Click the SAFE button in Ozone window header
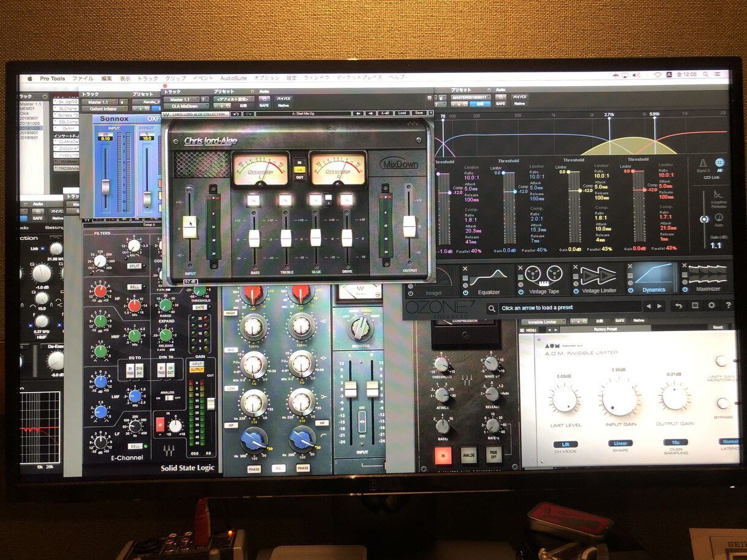Screen dimensions: 747x560 point(500,103)
